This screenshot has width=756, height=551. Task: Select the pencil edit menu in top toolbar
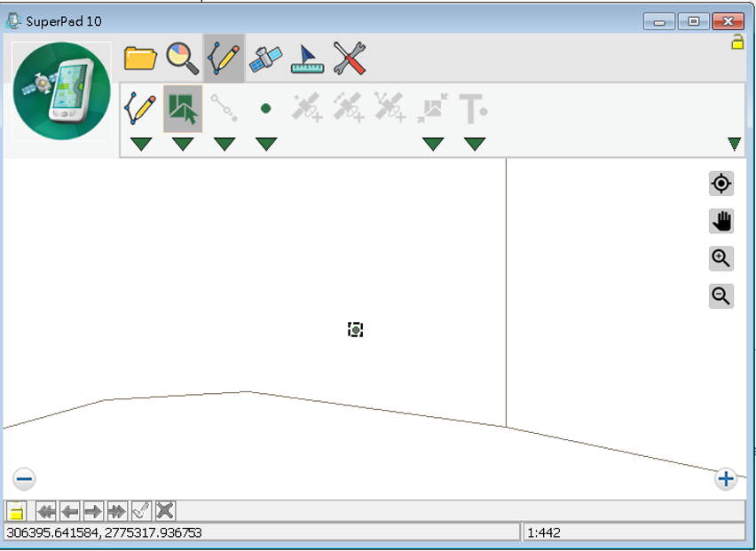point(224,59)
